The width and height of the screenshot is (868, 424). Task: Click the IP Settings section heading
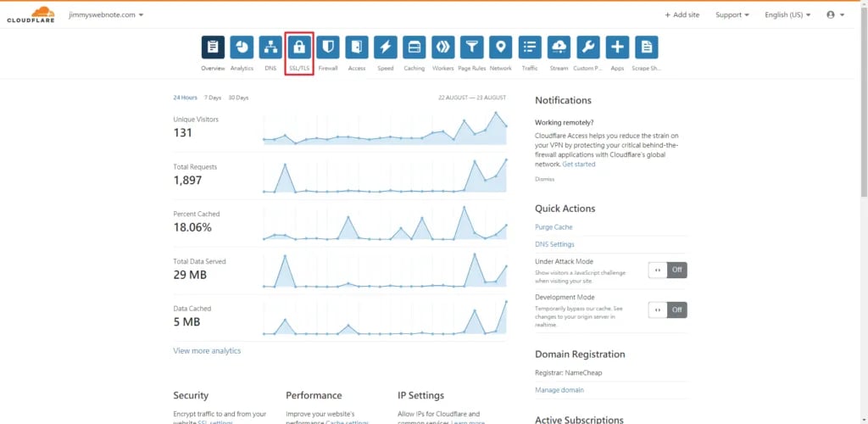[x=420, y=395]
